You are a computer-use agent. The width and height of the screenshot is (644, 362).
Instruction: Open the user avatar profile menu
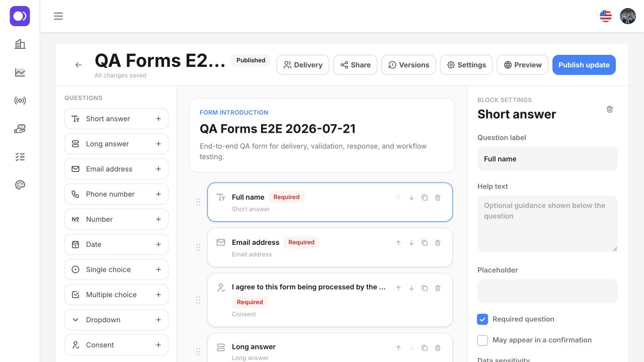[628, 16]
